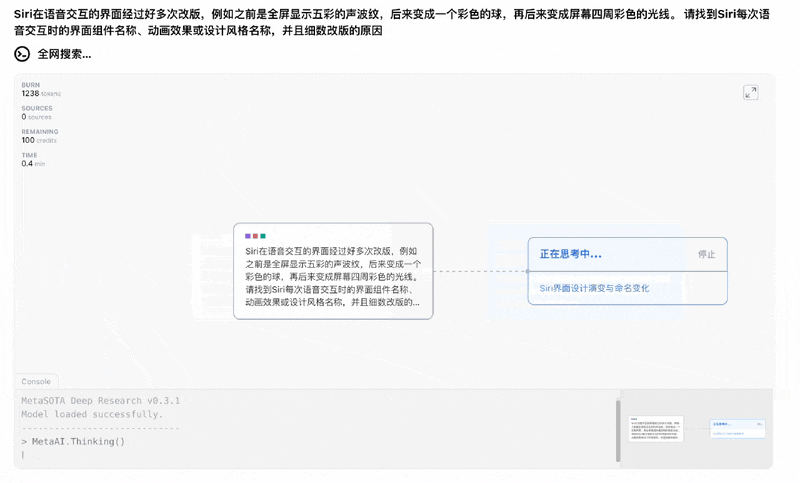Stop the thinking process via 停止

(707, 254)
